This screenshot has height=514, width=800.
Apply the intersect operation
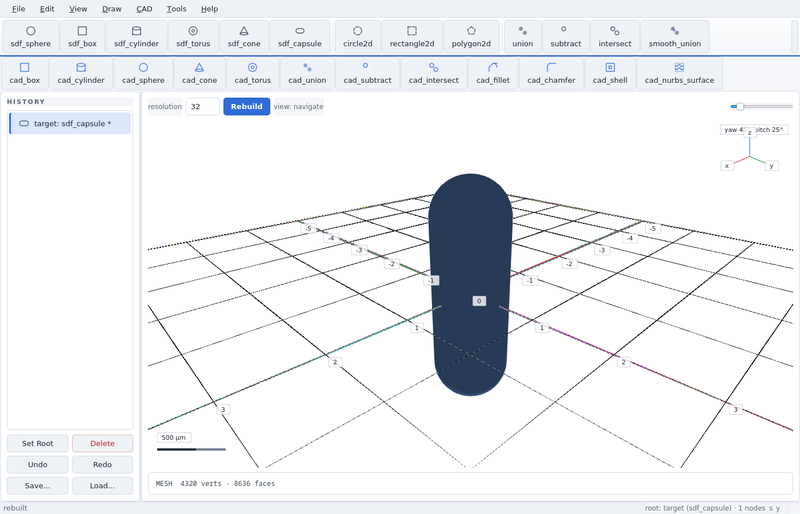click(614, 37)
